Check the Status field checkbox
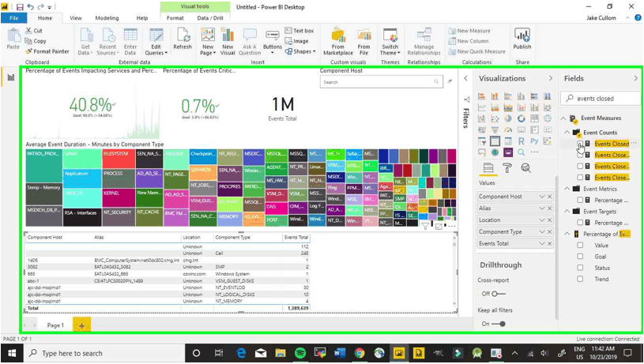Screen dimensions: 644x364 point(580,268)
